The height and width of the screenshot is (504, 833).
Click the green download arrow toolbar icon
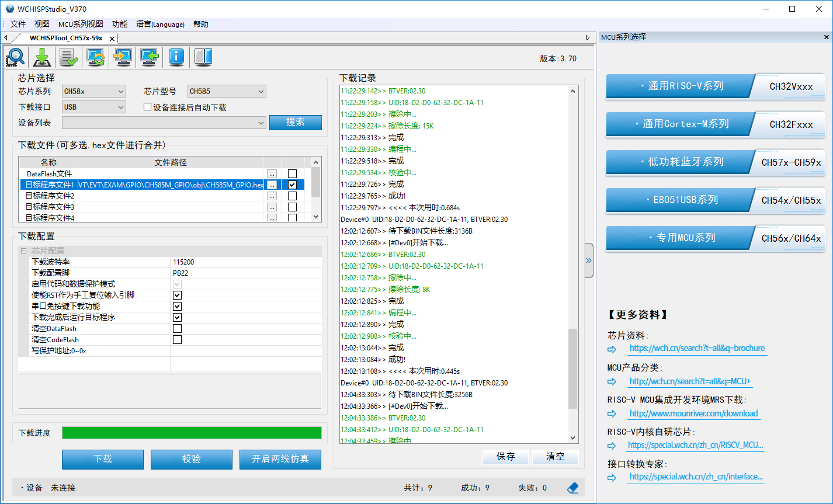click(42, 57)
